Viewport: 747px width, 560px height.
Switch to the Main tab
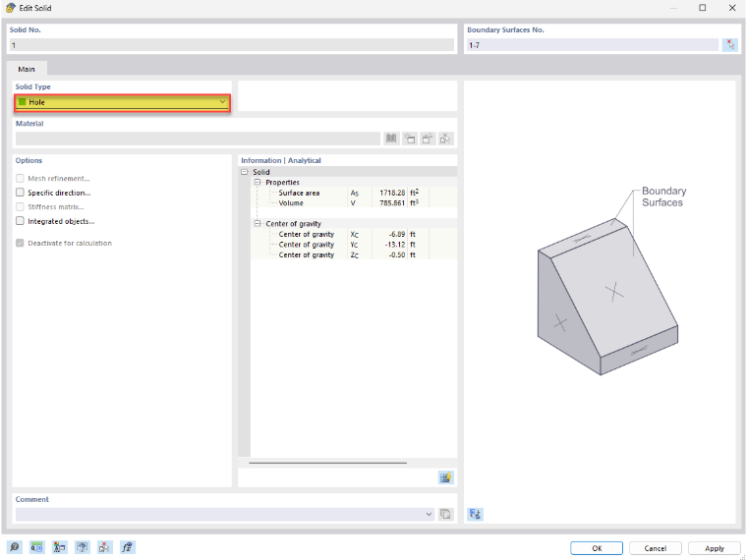tap(27, 69)
